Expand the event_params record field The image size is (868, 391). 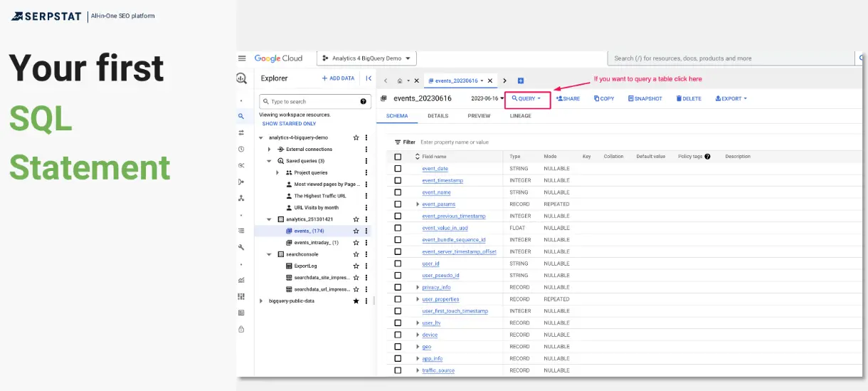(x=418, y=204)
